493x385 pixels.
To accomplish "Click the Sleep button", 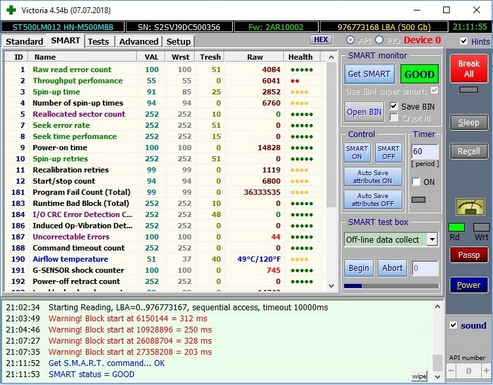I will tap(469, 123).
